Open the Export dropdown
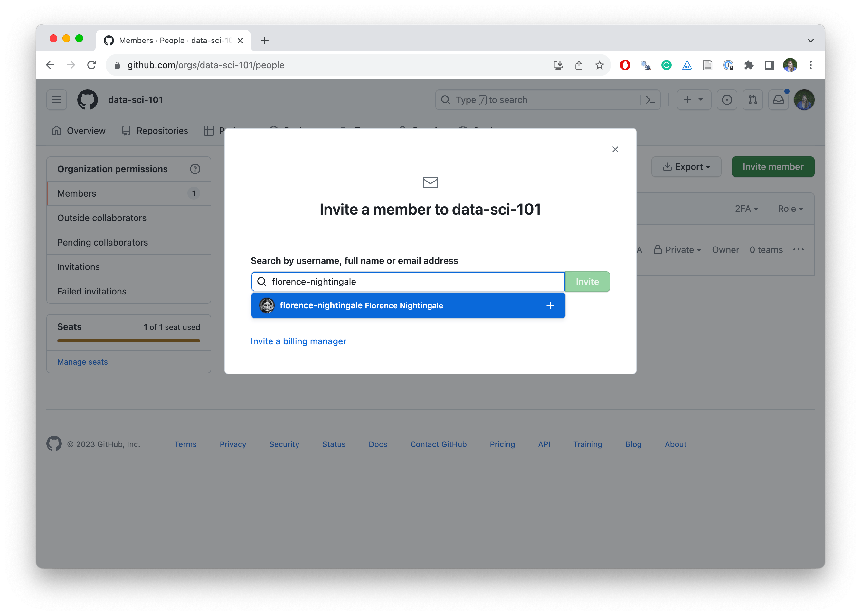 pyautogui.click(x=686, y=166)
